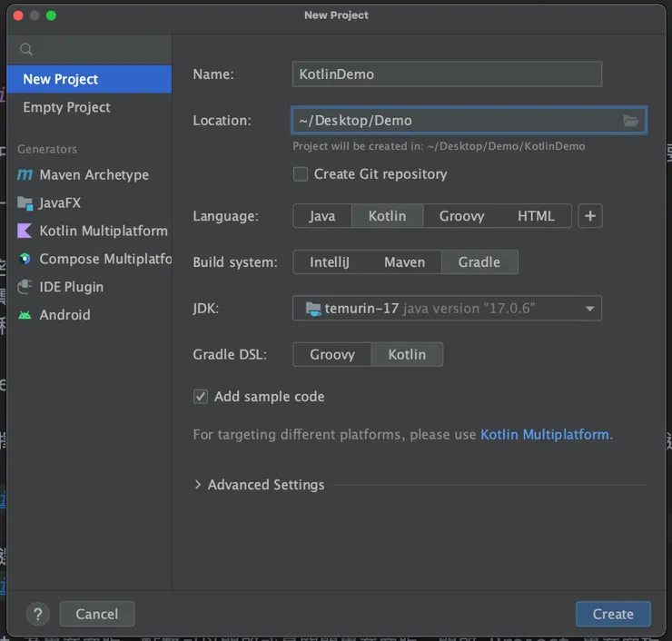This screenshot has width=672, height=641.
Task: Follow the Kotlin Multiplatform link
Action: [545, 435]
